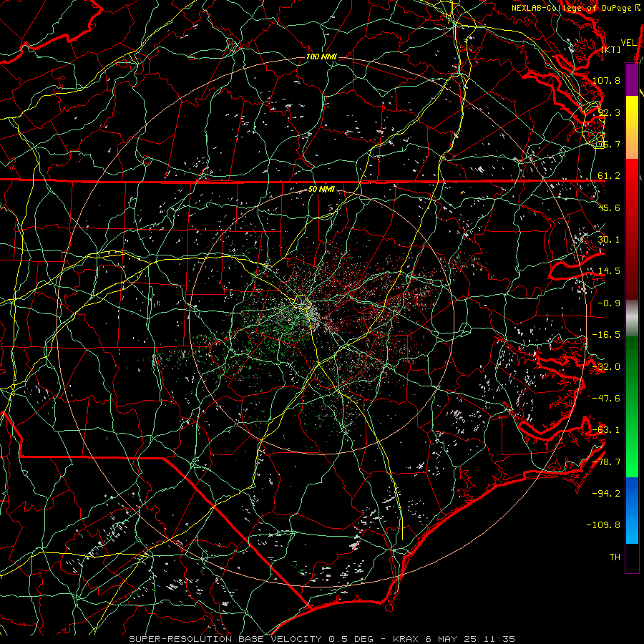Click the 'VEL' legend title
The height and width of the screenshot is (644, 644).
629,43
